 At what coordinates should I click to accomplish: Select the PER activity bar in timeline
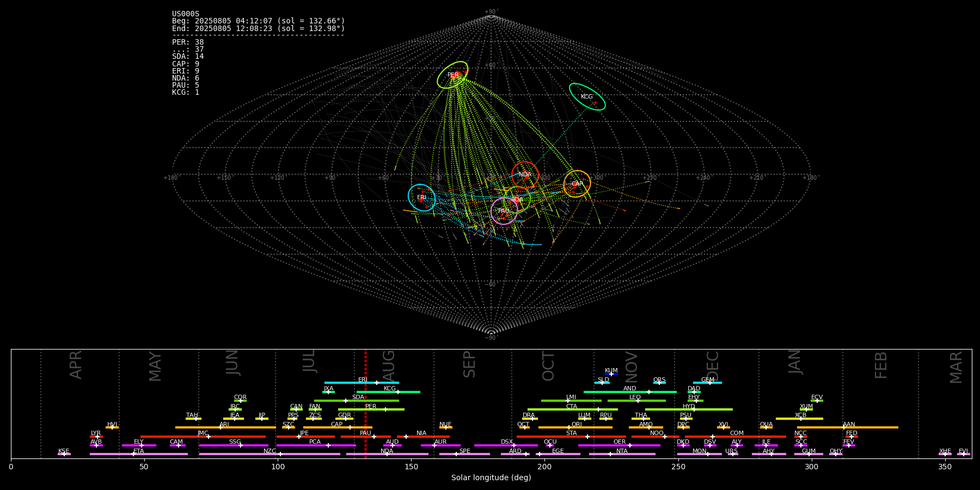(371, 409)
